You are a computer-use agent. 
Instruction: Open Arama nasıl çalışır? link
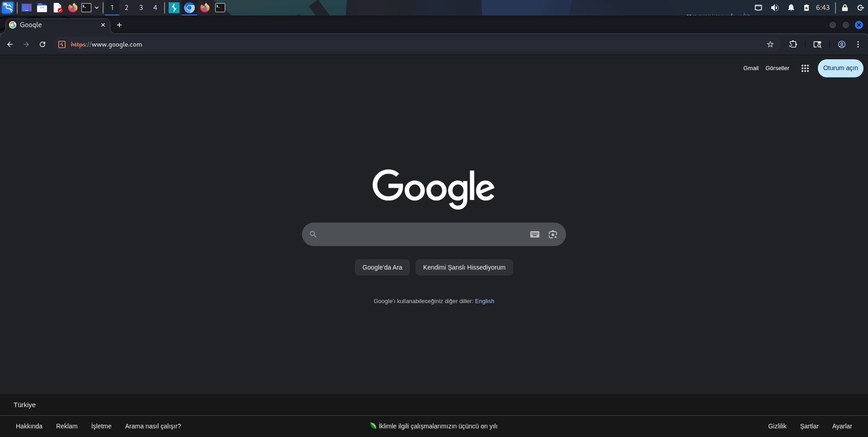coord(153,426)
